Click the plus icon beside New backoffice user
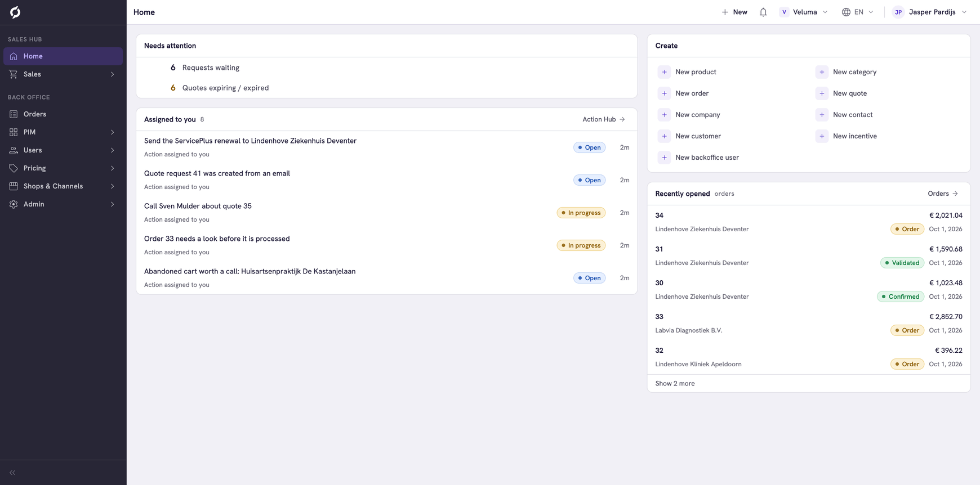This screenshot has height=485, width=980. tap(665, 158)
